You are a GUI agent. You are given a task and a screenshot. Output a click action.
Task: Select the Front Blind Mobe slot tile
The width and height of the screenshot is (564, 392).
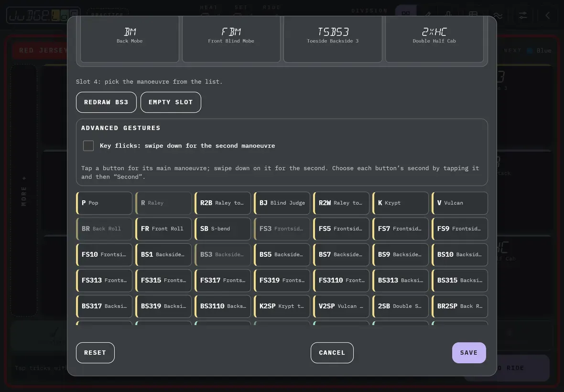pyautogui.click(x=231, y=39)
